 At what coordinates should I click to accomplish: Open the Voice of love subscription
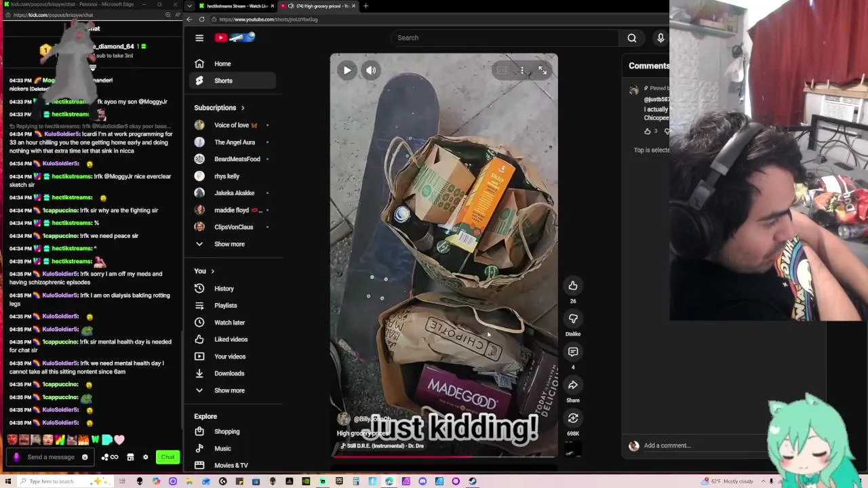(233, 125)
